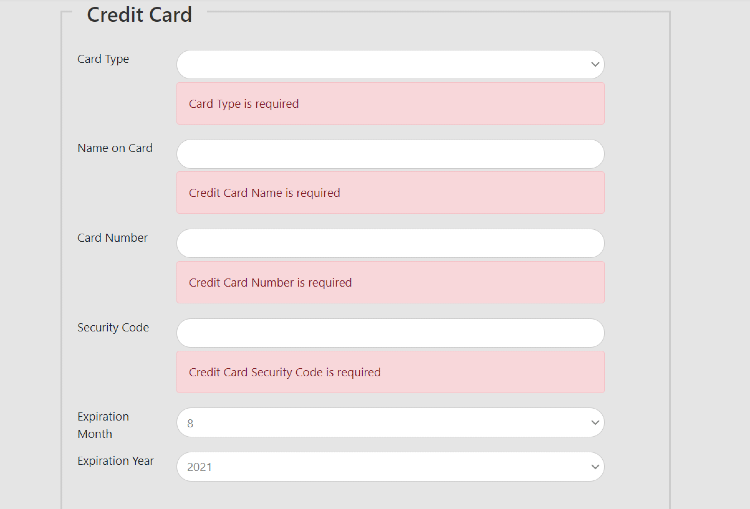This screenshot has width=750, height=509.
Task: Click the "Security Code" label
Action: tap(113, 327)
